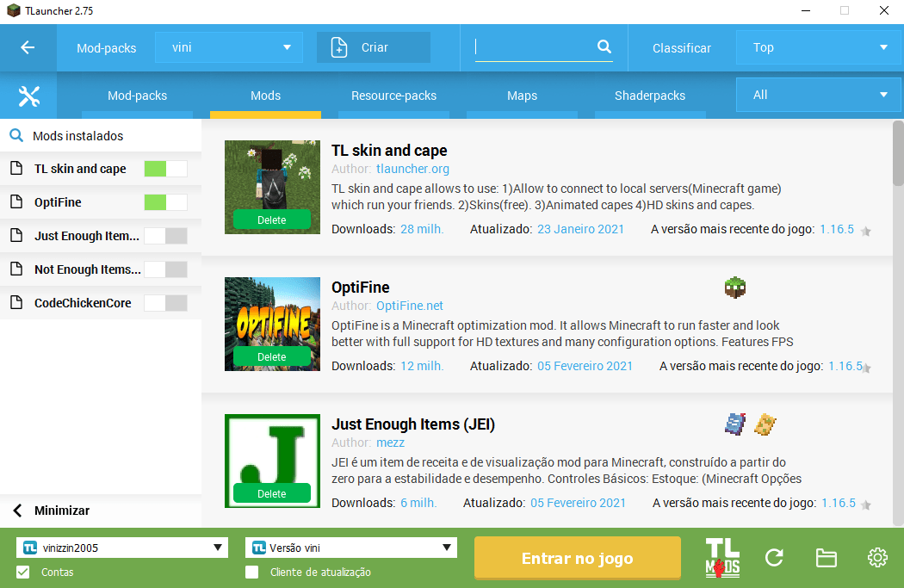The height and width of the screenshot is (588, 904).
Task: Click the refresh arrow icon
Action: tap(774, 558)
